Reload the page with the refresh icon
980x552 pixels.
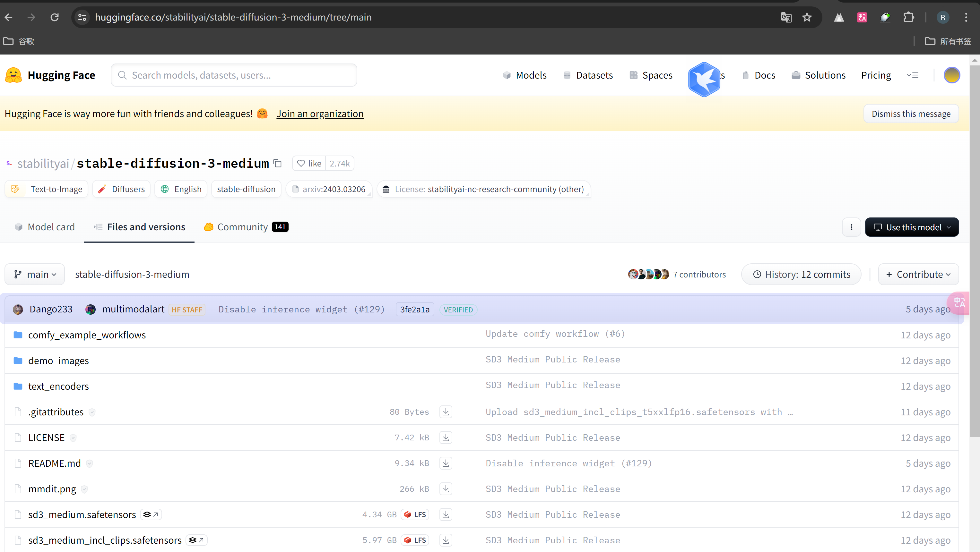[55, 18]
